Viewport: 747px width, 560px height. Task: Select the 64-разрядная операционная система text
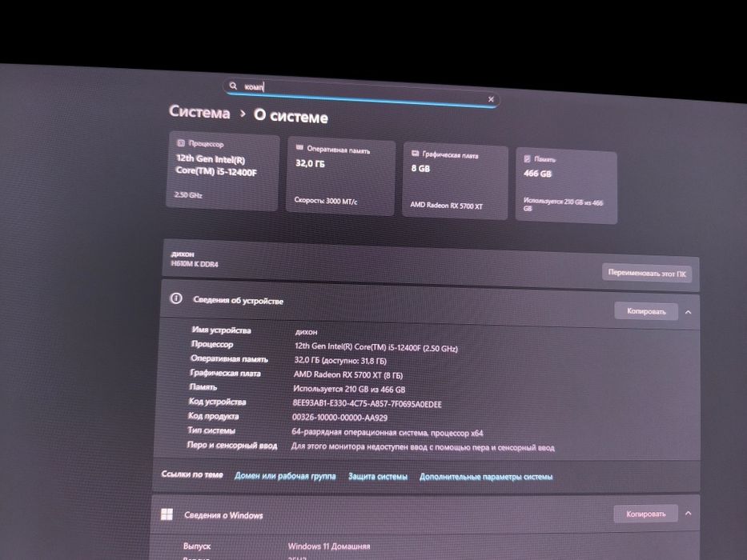click(387, 432)
